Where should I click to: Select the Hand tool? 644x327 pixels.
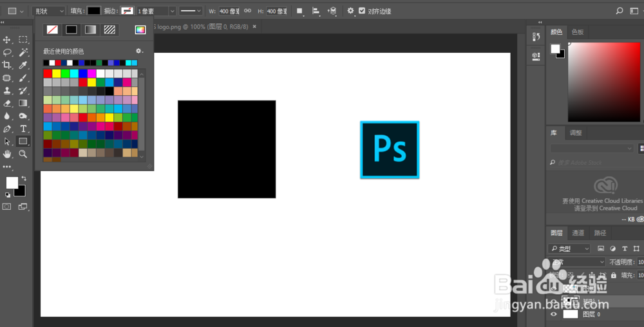click(x=7, y=154)
